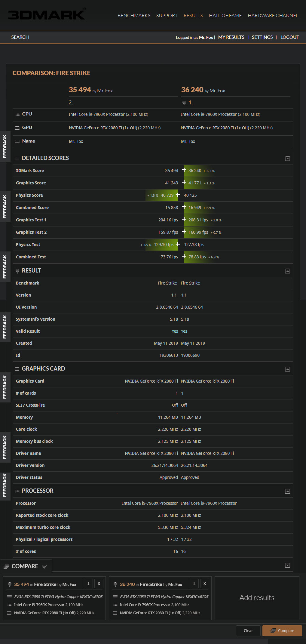Clear the comparison list
The image size is (306, 644).
248,630
